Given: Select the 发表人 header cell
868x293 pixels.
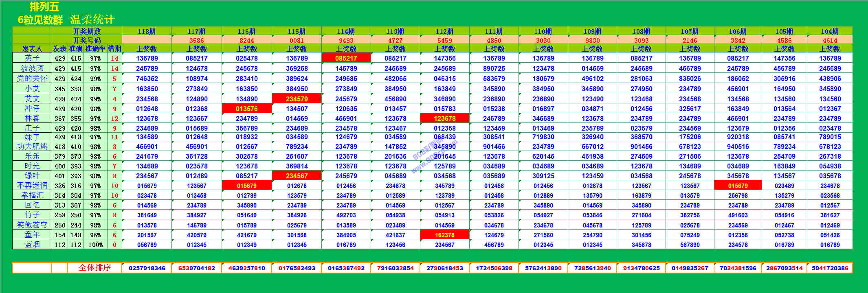Looking at the screenshot, I should click(x=32, y=49).
